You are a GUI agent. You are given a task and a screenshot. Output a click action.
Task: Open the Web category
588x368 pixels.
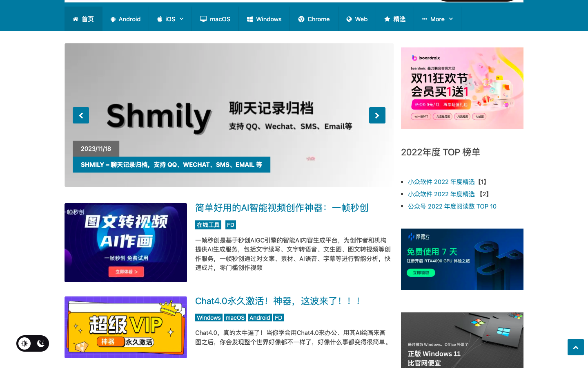tap(357, 19)
